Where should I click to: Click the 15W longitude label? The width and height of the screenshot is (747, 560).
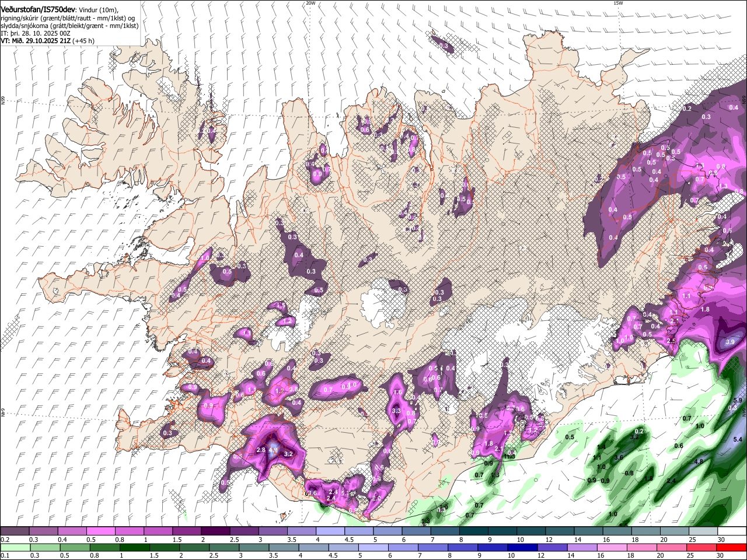[x=618, y=3]
